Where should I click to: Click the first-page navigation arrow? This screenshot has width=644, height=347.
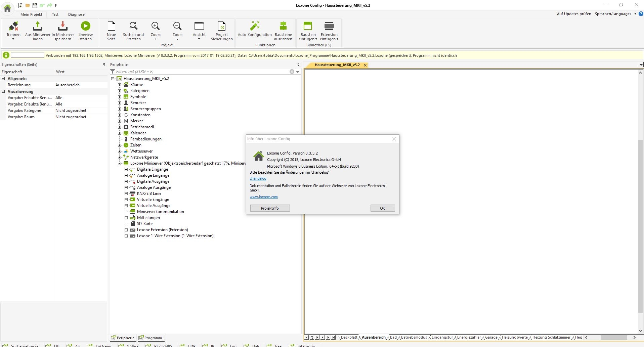pos(317,337)
